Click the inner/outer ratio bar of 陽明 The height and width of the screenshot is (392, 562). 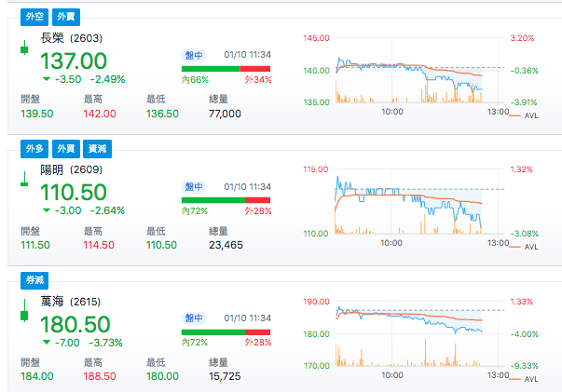[x=226, y=200]
